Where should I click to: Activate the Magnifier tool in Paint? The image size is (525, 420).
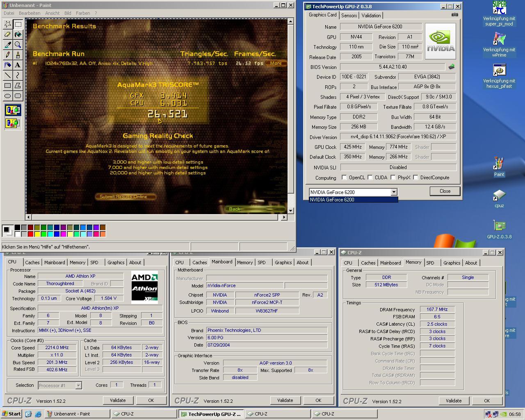(x=18, y=45)
